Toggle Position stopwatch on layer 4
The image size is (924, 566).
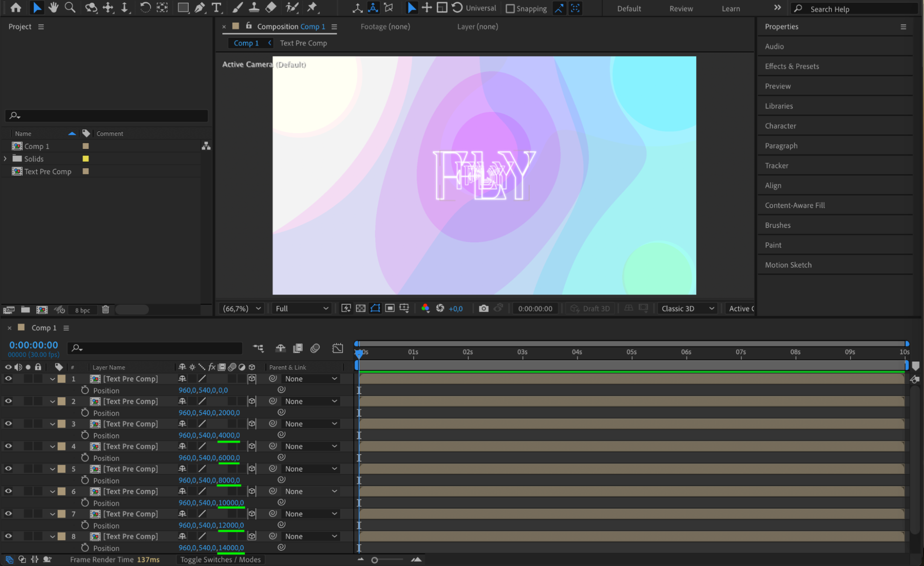coord(85,458)
